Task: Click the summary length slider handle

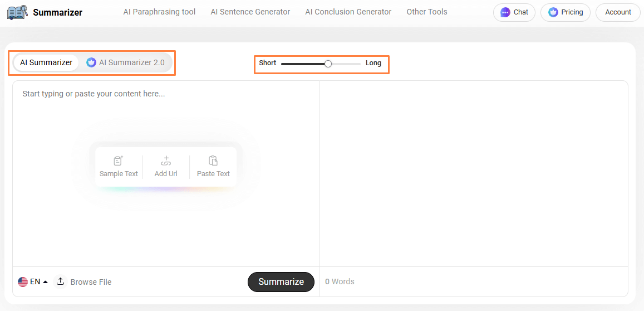Action: (328, 64)
